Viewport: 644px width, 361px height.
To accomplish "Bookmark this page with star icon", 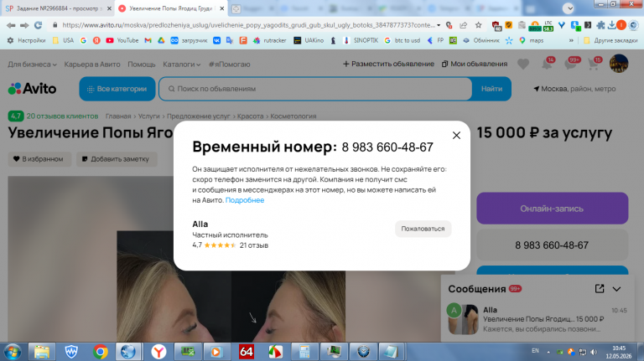I will tap(479, 25).
